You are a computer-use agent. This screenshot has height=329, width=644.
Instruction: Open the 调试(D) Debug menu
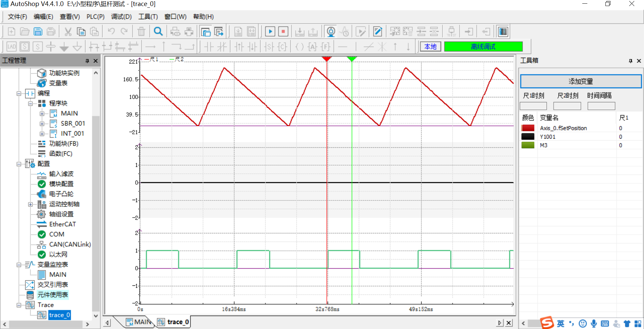(x=121, y=17)
